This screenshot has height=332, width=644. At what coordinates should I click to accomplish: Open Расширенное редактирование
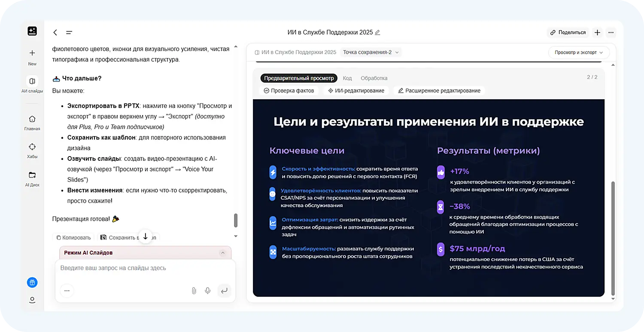439,91
